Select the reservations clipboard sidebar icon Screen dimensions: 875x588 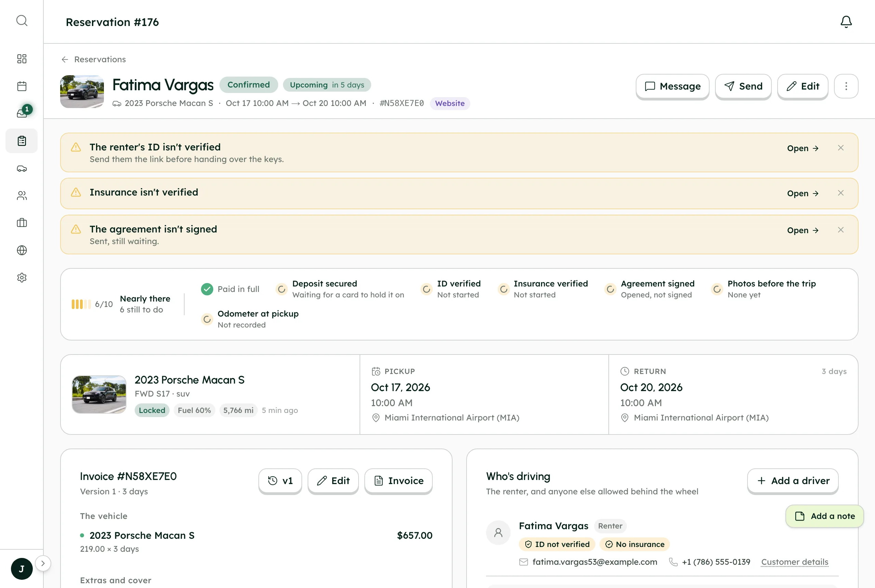pos(22,141)
